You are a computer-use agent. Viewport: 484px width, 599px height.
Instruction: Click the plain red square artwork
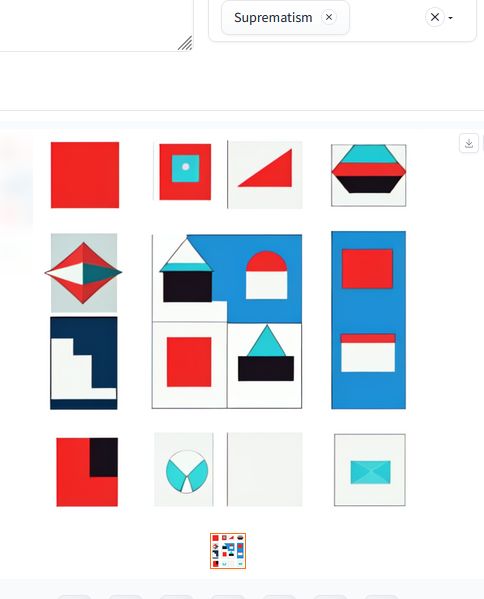click(x=85, y=175)
